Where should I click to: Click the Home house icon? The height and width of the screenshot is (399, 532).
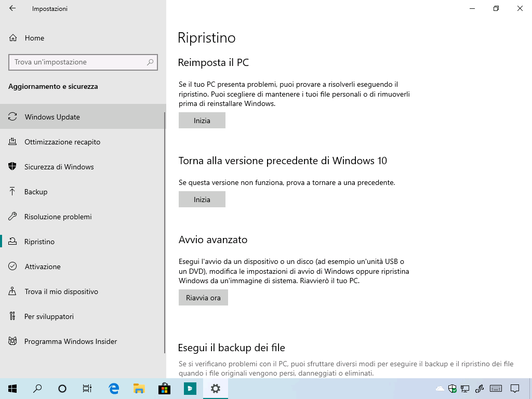pyautogui.click(x=13, y=38)
